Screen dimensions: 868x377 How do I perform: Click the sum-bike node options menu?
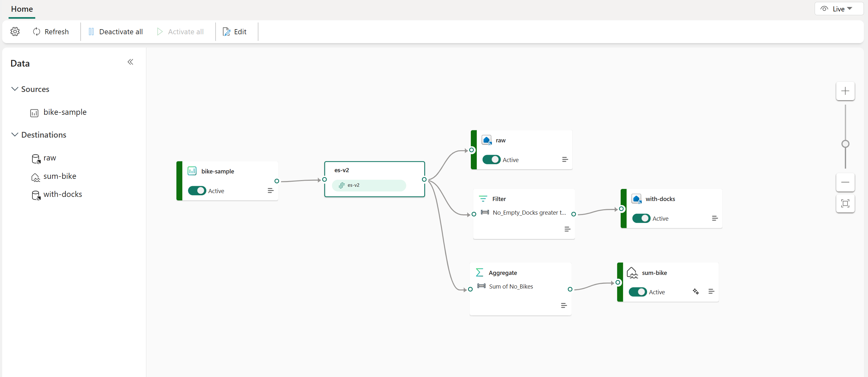pos(712,292)
